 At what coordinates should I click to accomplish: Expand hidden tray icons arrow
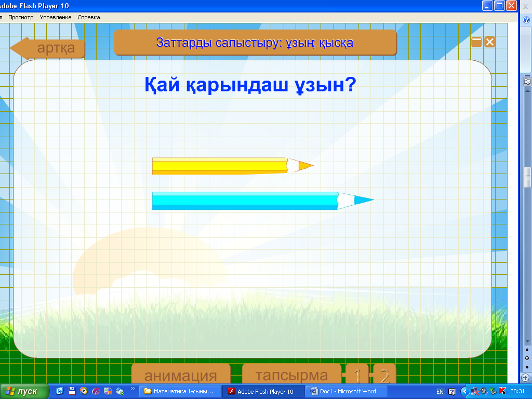click(x=465, y=392)
